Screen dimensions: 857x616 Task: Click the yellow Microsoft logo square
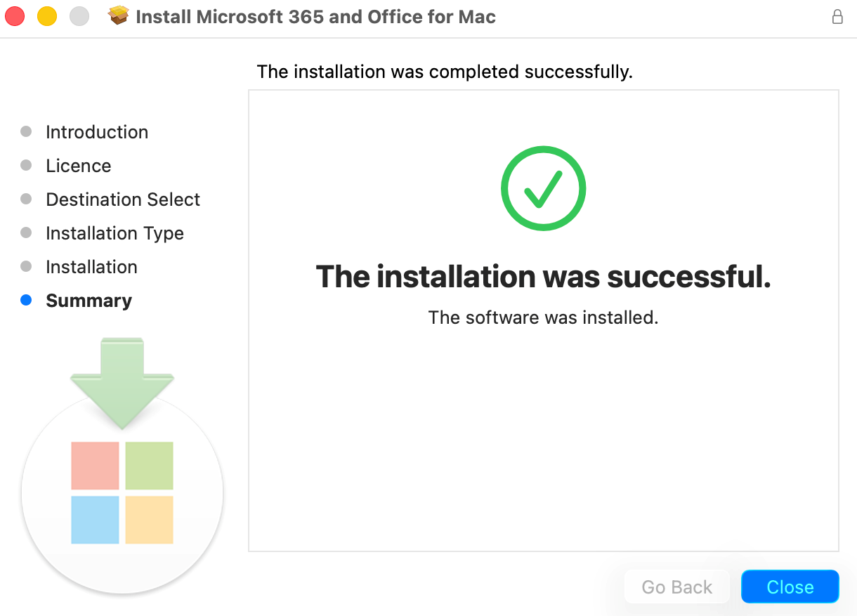149,520
